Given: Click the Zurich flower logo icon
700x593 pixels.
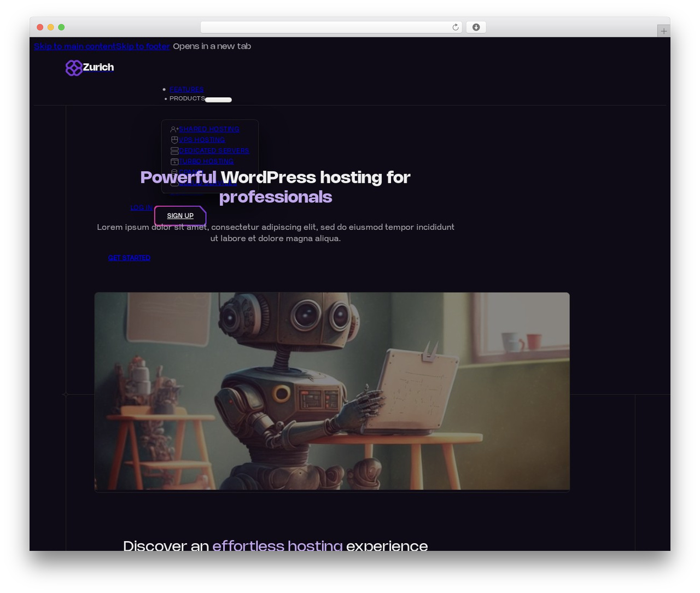Looking at the screenshot, I should click(74, 68).
